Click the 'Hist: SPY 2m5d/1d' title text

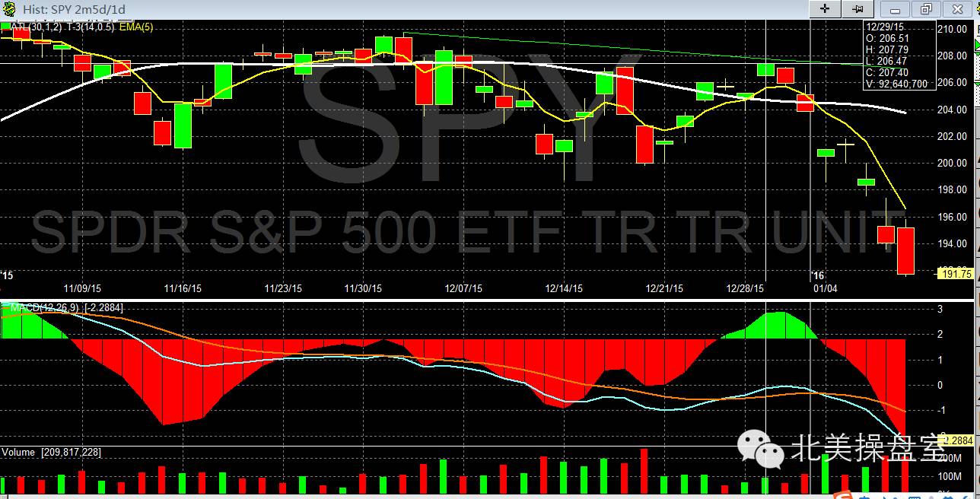click(74, 10)
